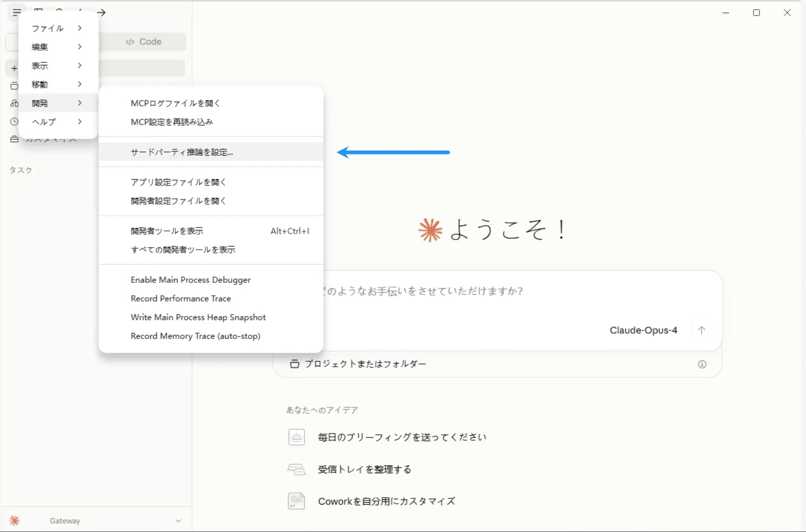Click the ようこそ！ welcome heading
806x532 pixels.
(508, 230)
